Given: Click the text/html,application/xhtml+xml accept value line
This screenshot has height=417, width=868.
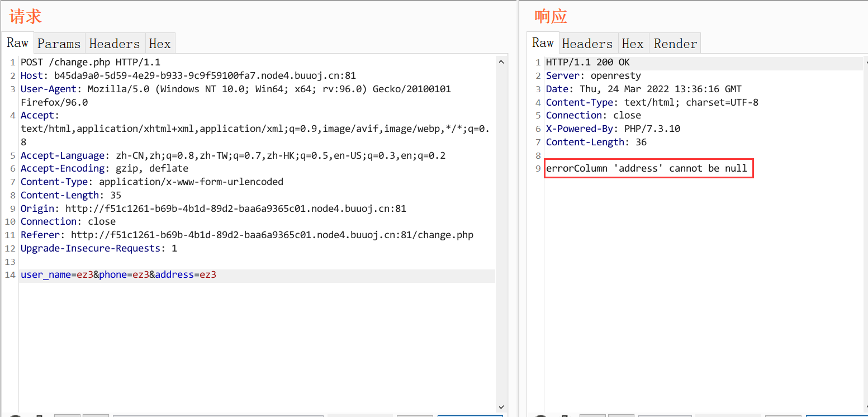Looking at the screenshot, I should click(255, 129).
